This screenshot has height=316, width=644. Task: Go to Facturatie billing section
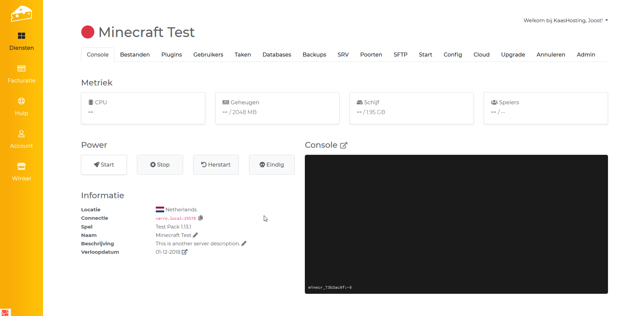tap(22, 74)
